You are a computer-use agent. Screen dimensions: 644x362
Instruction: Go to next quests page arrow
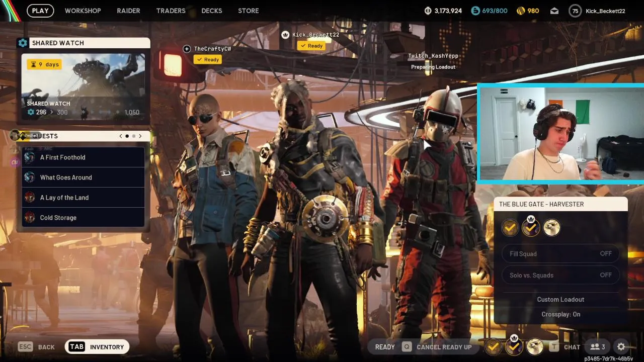[x=140, y=136]
